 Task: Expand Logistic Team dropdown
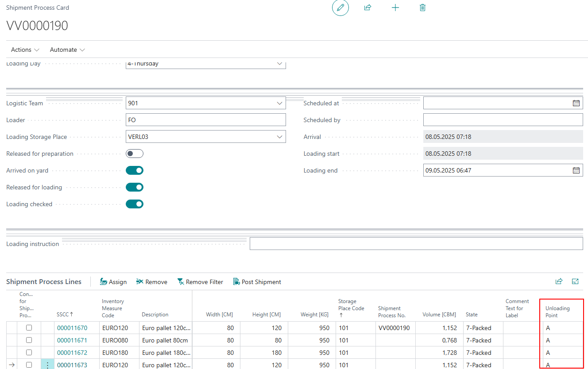pyautogui.click(x=279, y=103)
